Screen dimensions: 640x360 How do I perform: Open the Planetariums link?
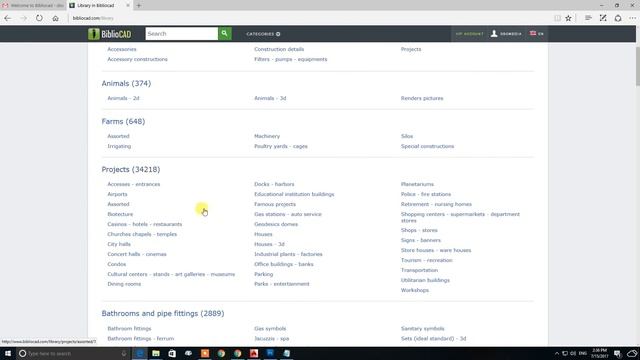pos(417,184)
